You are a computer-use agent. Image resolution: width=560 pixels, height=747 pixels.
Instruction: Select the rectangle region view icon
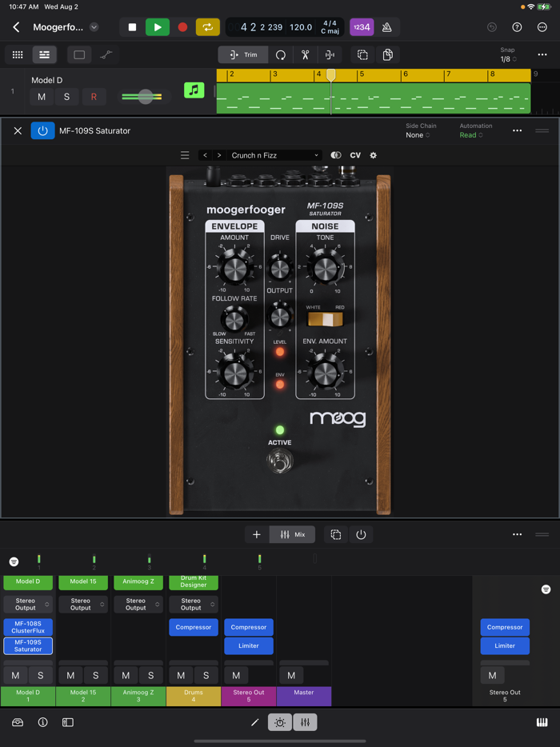(x=79, y=55)
